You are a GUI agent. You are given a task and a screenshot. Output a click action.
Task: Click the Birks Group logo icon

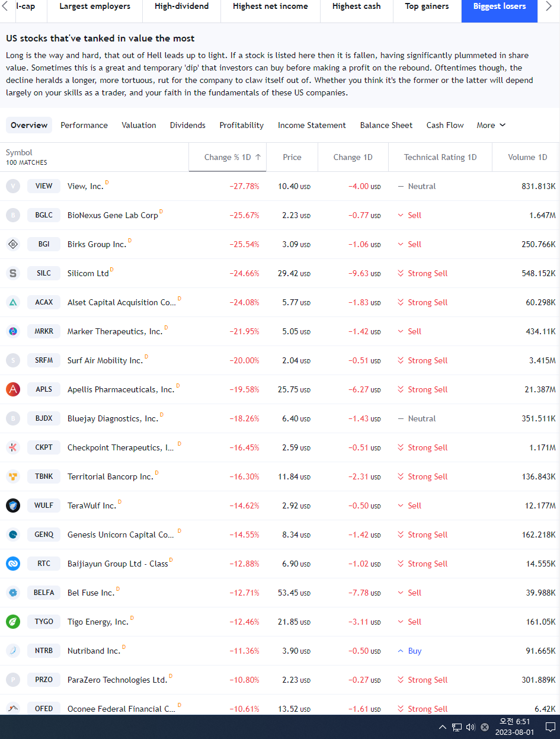13,244
